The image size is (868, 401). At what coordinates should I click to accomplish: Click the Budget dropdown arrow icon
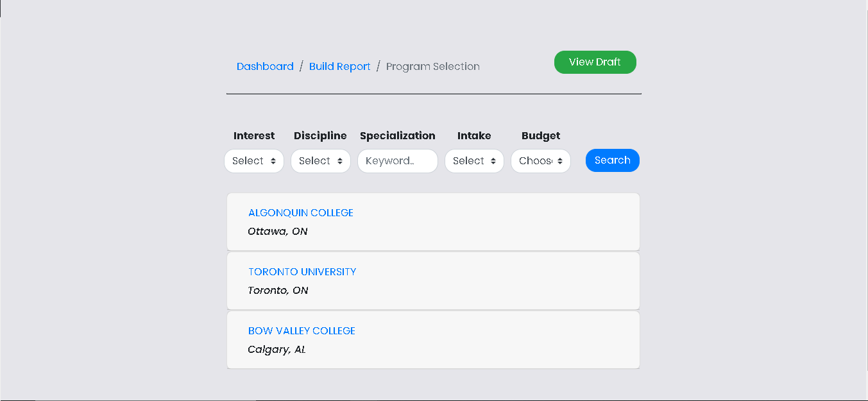click(560, 161)
